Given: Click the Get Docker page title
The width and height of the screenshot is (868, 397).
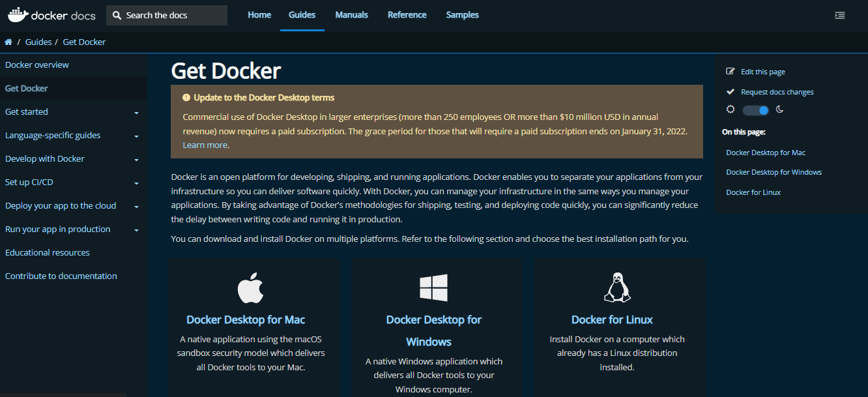Looking at the screenshot, I should (x=226, y=70).
